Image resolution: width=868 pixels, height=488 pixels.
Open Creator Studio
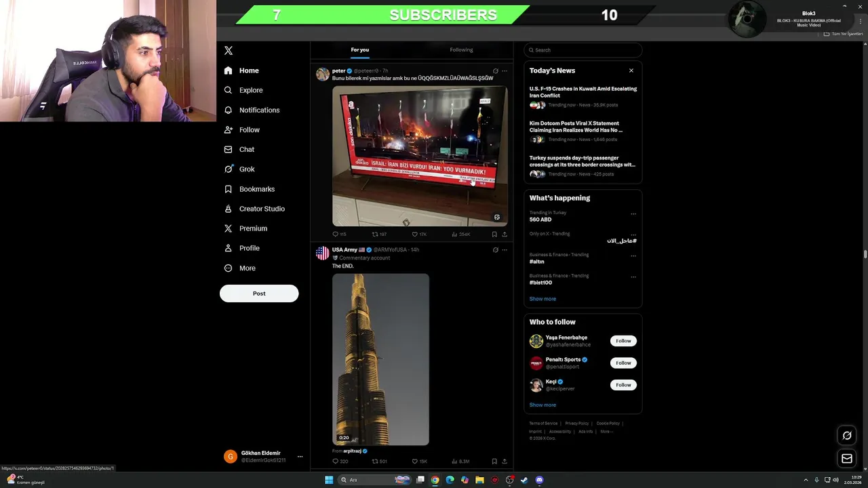click(x=254, y=209)
